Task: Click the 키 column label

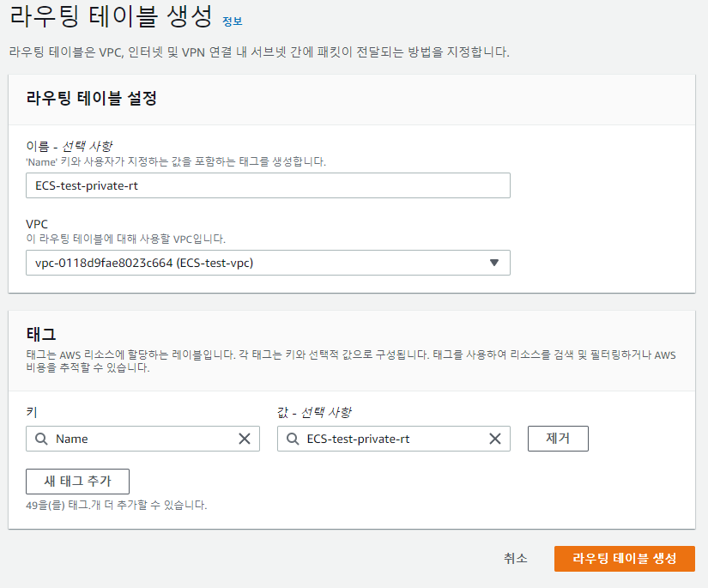Action: pos(32,412)
